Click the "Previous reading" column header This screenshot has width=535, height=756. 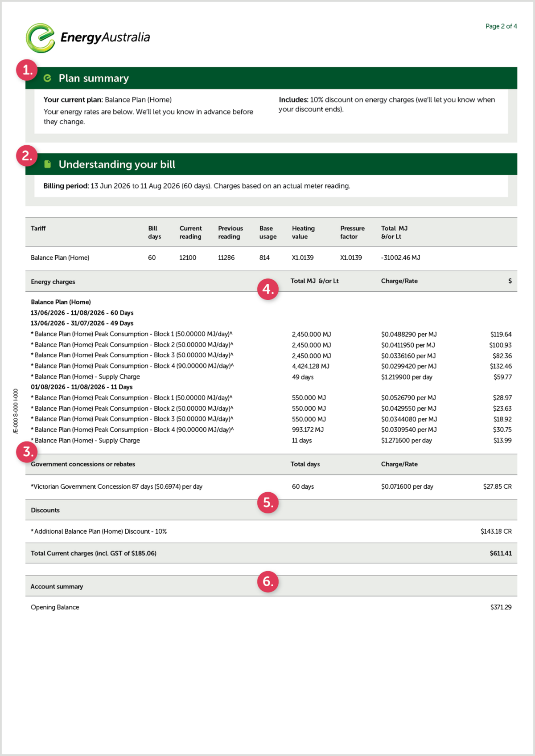230,233
